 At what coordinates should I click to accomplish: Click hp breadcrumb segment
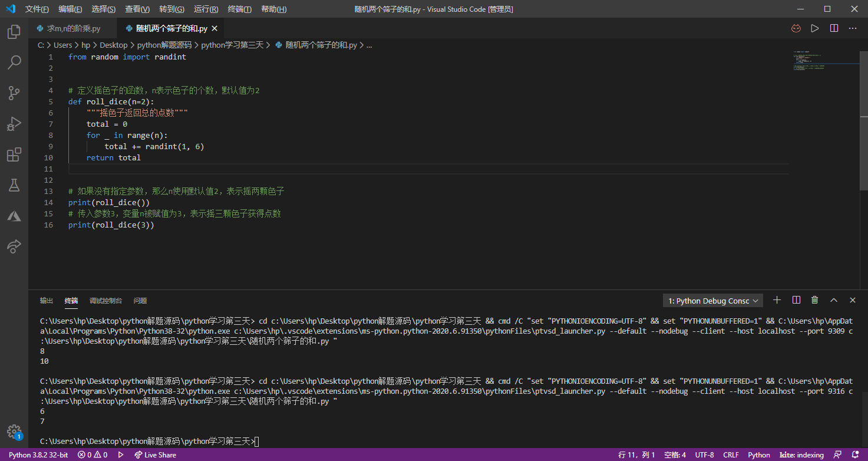(86, 45)
